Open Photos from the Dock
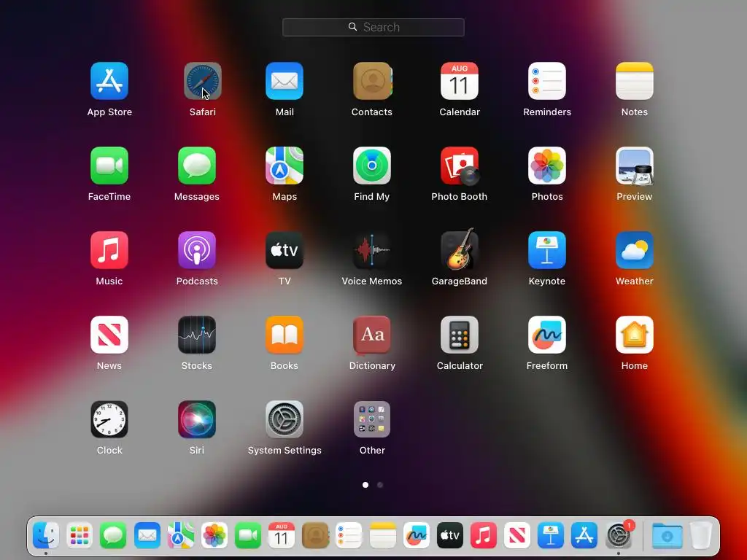This screenshot has height=560, width=747. coord(214,536)
